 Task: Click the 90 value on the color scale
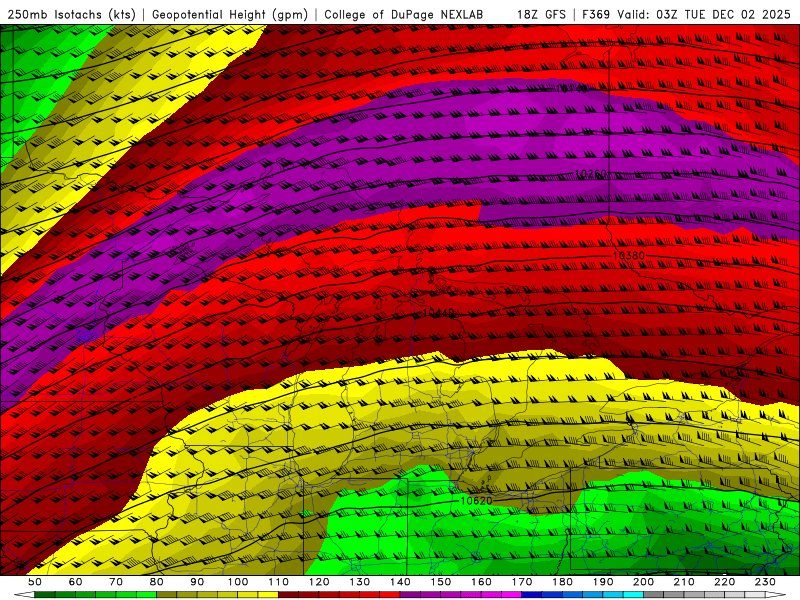[x=197, y=582]
